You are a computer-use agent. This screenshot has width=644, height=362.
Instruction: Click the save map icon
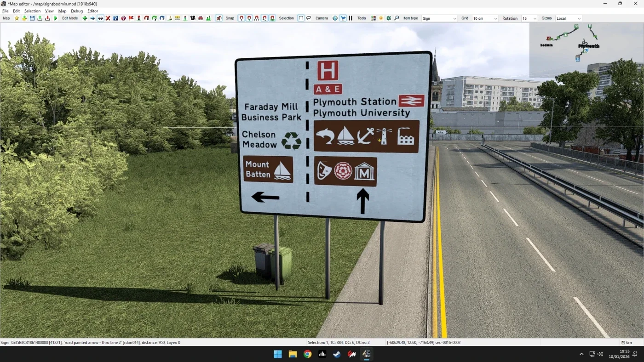(x=31, y=18)
